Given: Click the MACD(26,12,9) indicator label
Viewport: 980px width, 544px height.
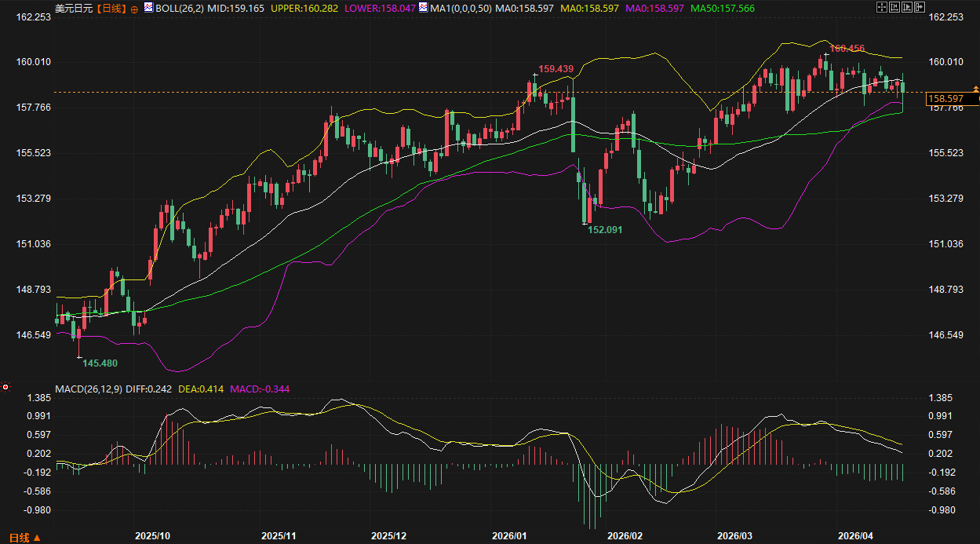Looking at the screenshot, I should [88, 389].
